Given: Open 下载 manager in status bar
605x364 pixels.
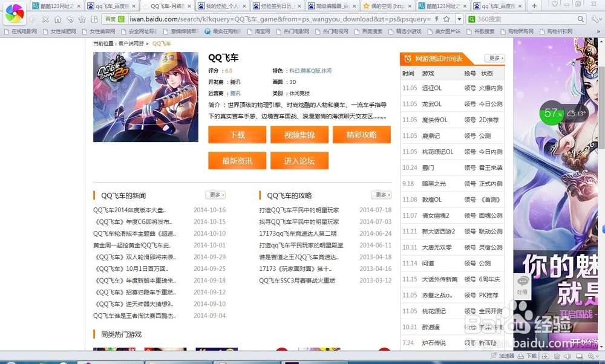Looking at the screenshot, I should pyautogui.click(x=527, y=356).
